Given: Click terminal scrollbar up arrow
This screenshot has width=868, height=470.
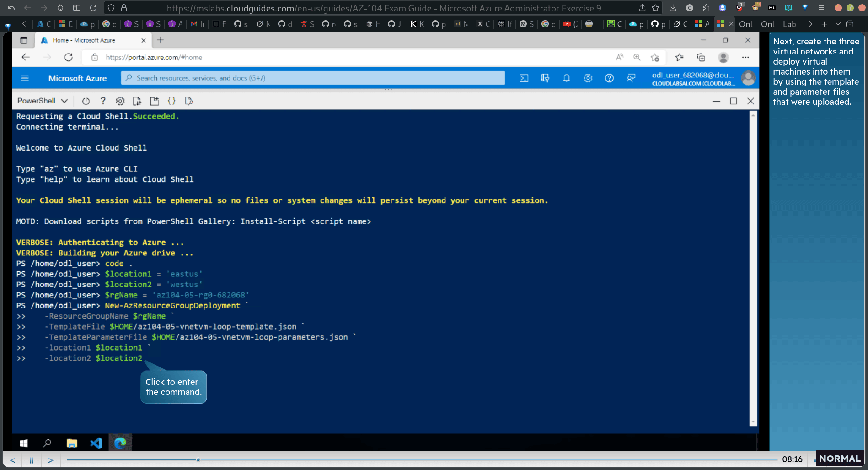Looking at the screenshot, I should (x=753, y=115).
